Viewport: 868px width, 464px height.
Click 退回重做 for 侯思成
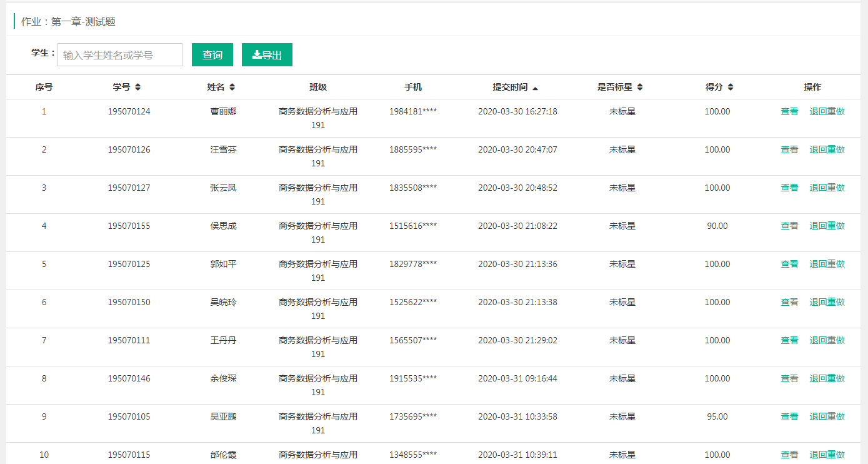coord(827,225)
